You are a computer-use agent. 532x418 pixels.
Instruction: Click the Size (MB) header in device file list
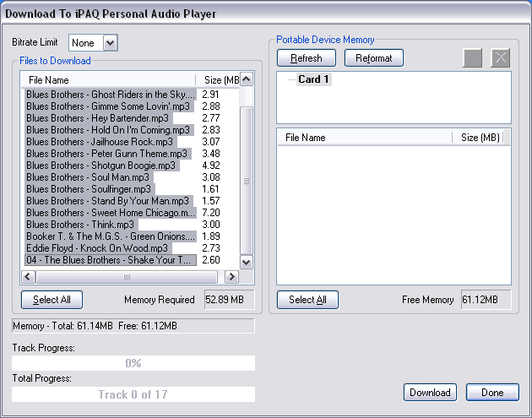pos(480,138)
